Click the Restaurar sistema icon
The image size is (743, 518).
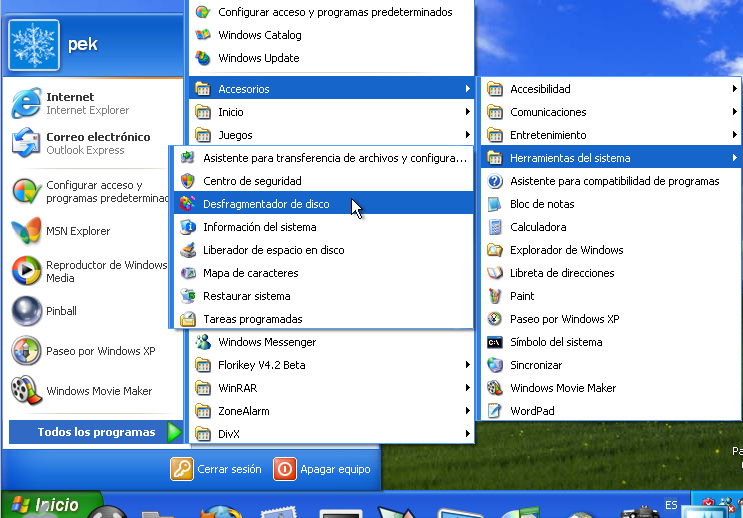click(x=188, y=296)
